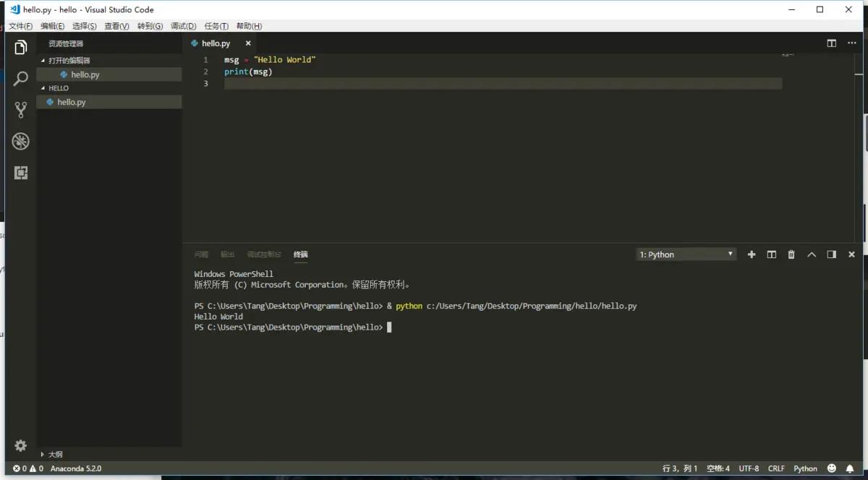The width and height of the screenshot is (868, 480).
Task: Open the Source Control view icon
Action: 21,110
